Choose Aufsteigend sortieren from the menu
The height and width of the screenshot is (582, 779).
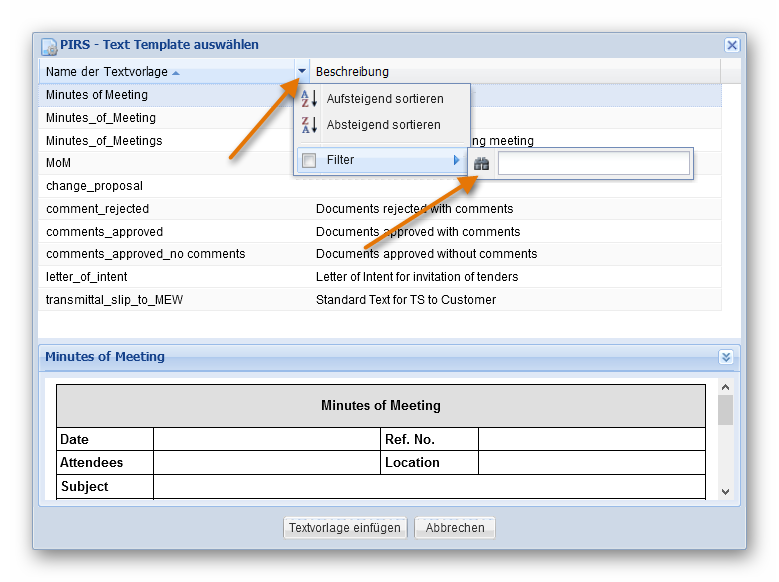[384, 99]
